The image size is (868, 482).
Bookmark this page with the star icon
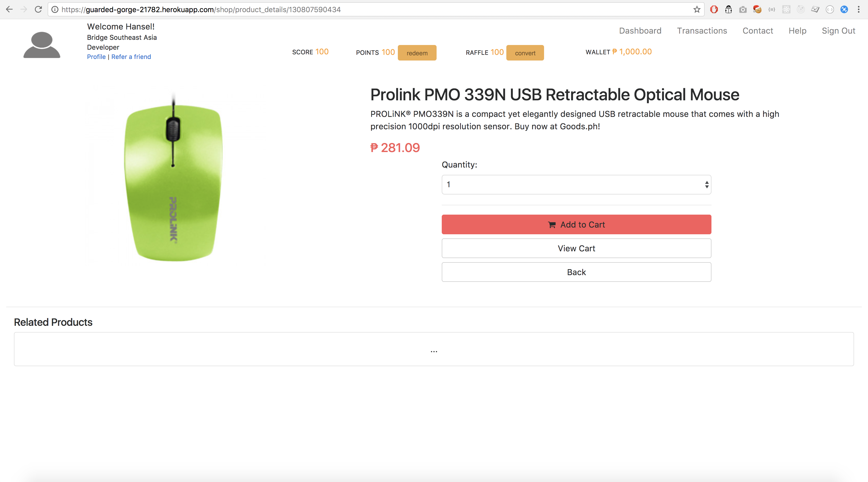[697, 10]
